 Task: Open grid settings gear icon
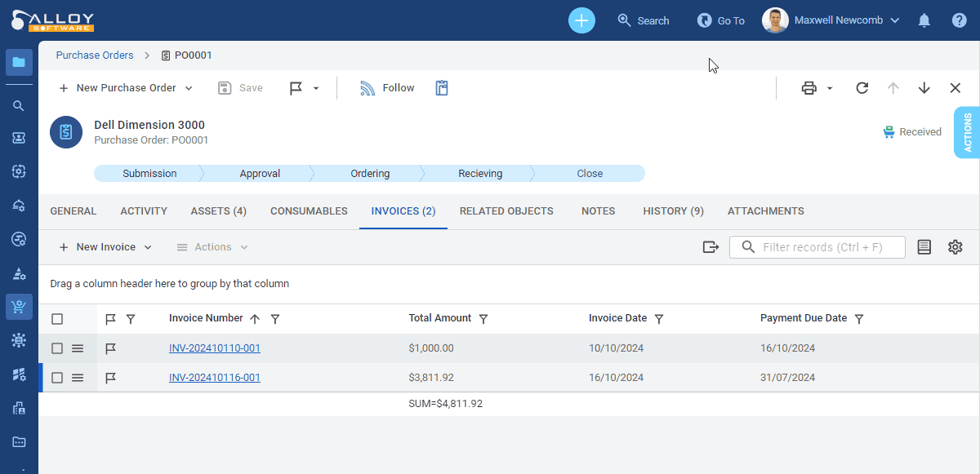tap(955, 247)
